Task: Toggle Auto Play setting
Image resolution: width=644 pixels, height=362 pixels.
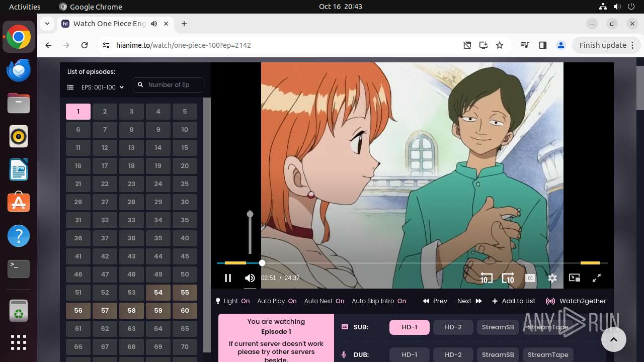Action: (x=277, y=301)
